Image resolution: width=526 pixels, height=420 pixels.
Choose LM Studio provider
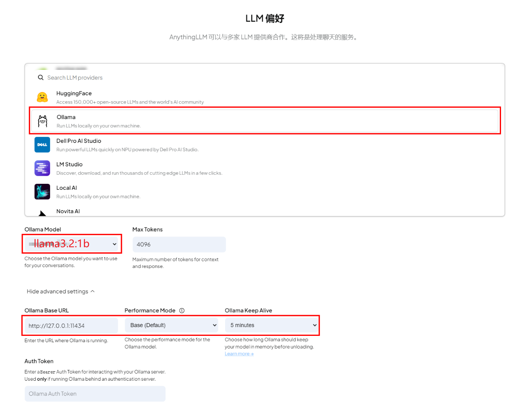[265, 168]
